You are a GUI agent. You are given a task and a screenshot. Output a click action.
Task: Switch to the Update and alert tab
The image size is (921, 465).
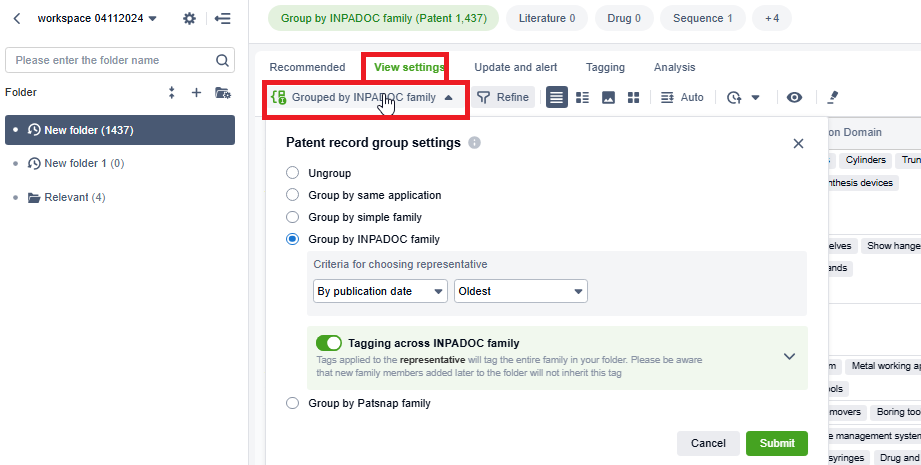pyautogui.click(x=516, y=67)
